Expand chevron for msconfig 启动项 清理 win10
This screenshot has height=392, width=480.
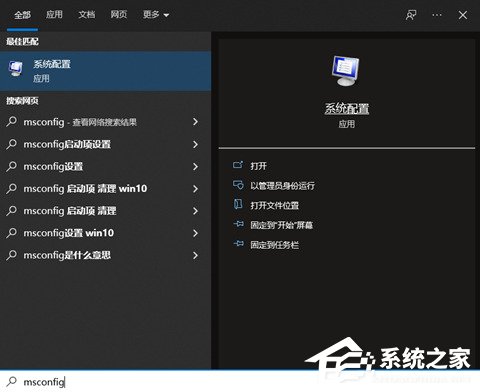[x=196, y=189]
